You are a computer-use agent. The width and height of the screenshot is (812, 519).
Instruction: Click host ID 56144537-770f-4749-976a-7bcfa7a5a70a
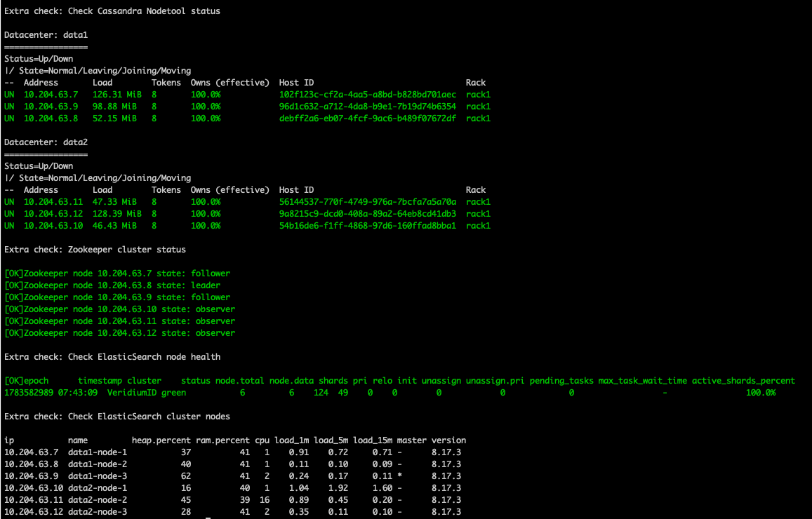click(x=368, y=202)
